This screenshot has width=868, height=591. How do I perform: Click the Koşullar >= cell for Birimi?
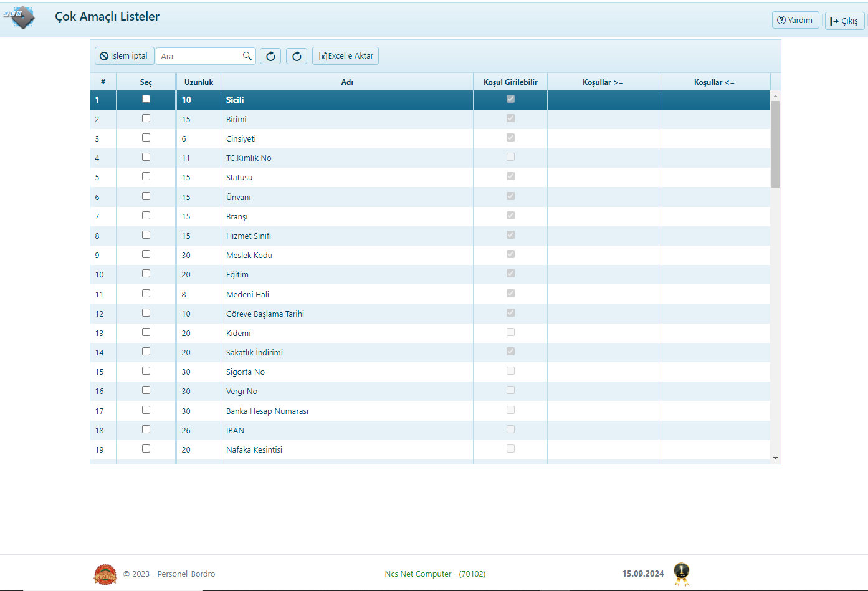(x=603, y=119)
